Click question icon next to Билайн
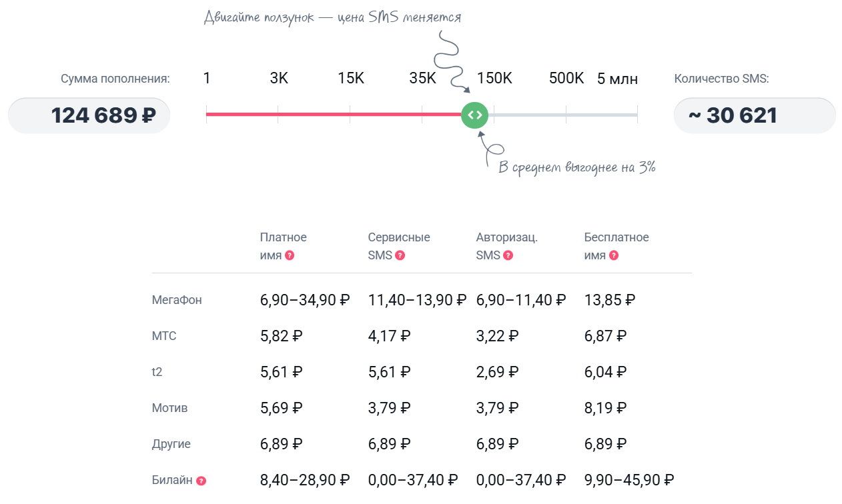Screen dimensions: 842x504 [201, 480]
